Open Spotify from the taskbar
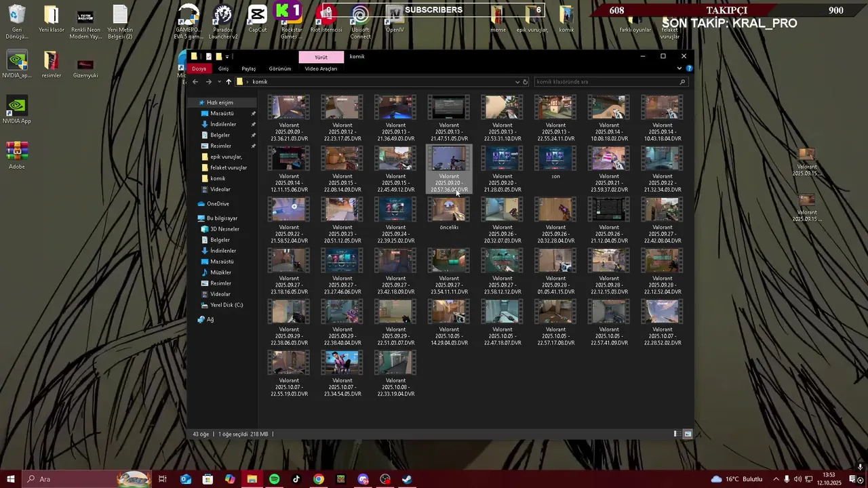868x488 pixels. 274,479
